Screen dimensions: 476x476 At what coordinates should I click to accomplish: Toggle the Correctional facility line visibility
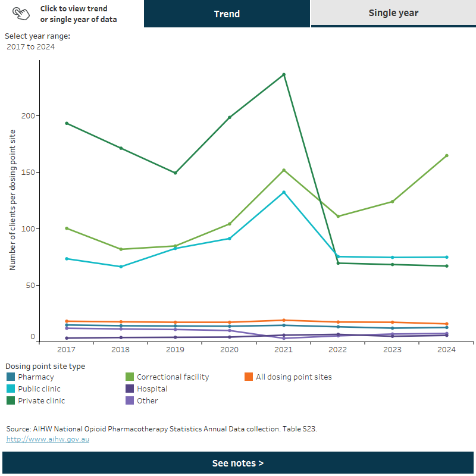[173, 377]
